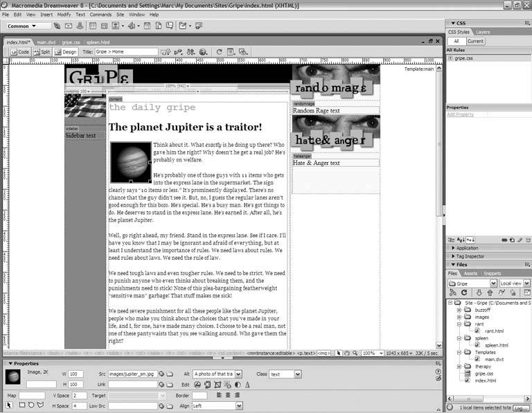Switch to the Layers tab

[x=483, y=33]
